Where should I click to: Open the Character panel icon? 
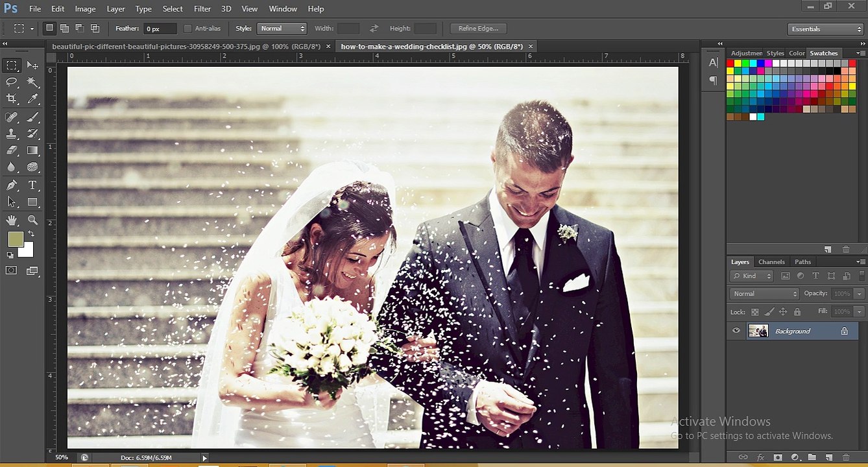[x=714, y=63]
